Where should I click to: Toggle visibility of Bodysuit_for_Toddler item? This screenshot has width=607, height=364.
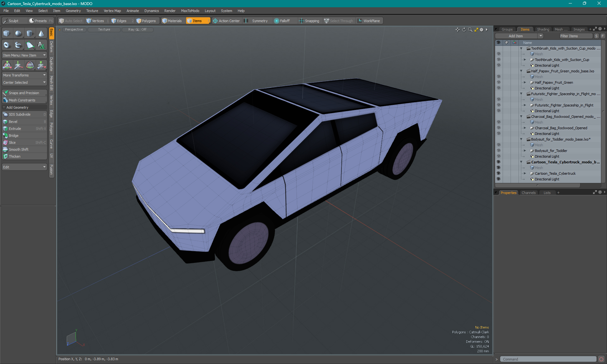(499, 151)
